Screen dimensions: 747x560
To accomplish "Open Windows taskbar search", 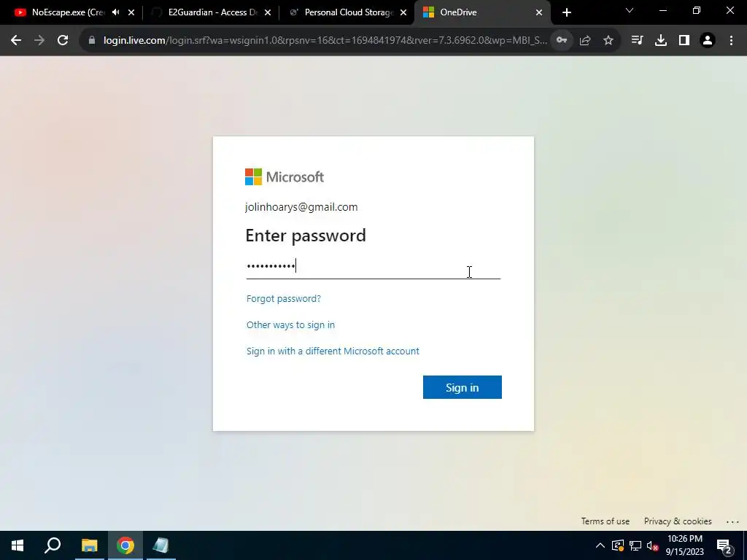I will click(x=53, y=545).
